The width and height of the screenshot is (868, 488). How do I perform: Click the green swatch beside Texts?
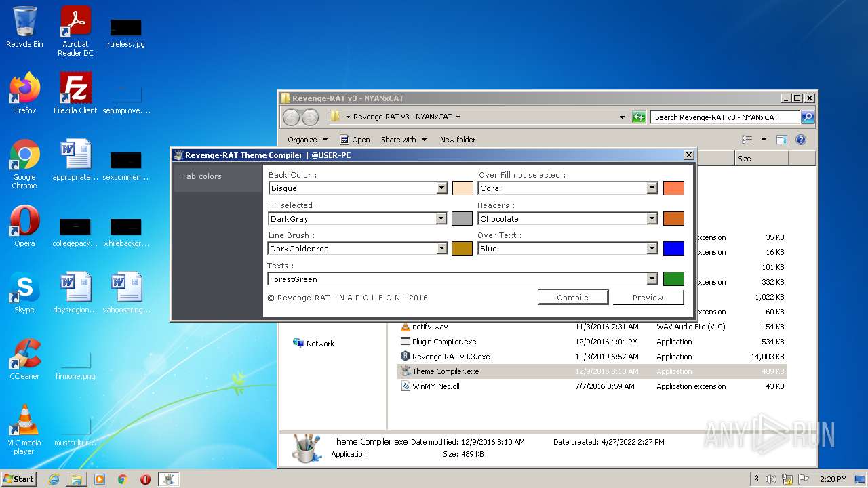click(673, 279)
